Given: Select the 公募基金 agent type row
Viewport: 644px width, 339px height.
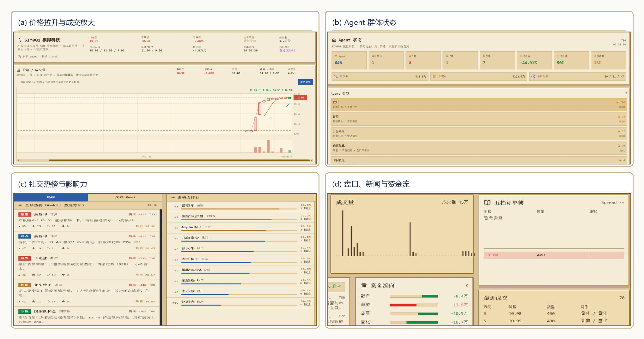Looking at the screenshot, I should tap(478, 134).
